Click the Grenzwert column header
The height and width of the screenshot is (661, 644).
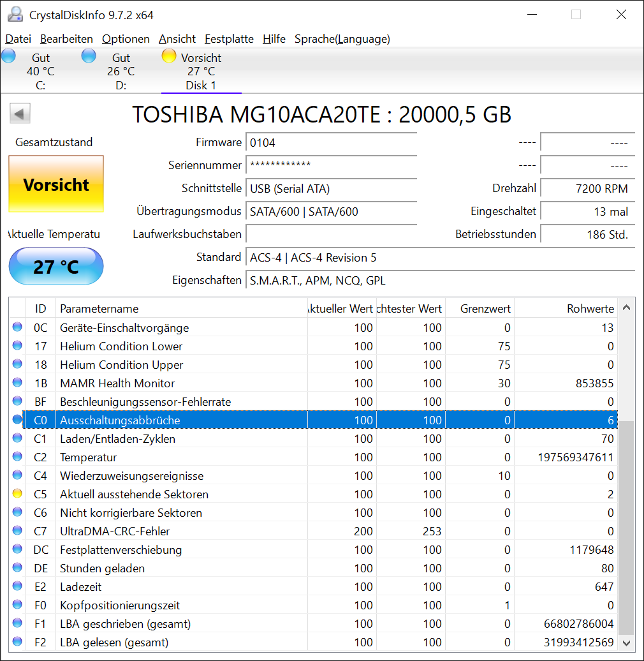pyautogui.click(x=479, y=309)
